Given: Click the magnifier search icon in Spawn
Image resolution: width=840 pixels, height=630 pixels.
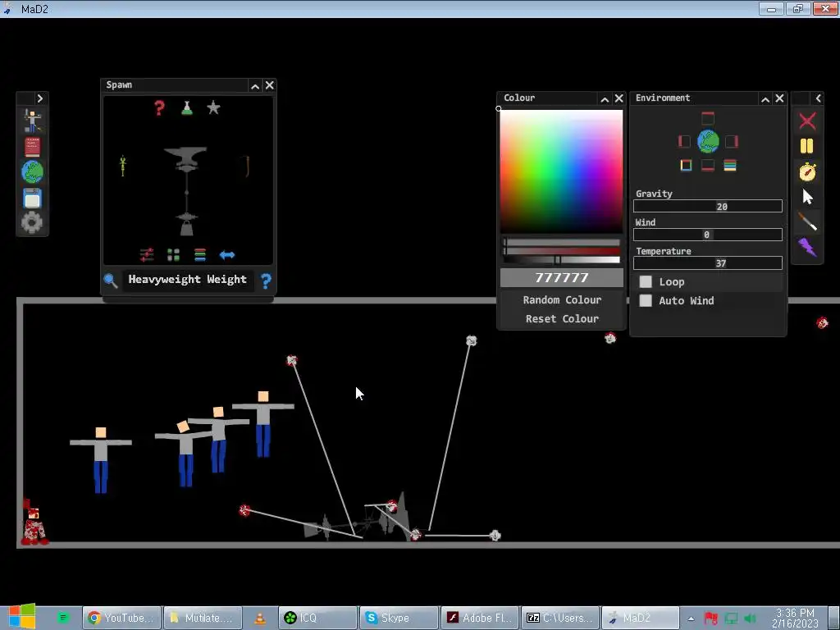Looking at the screenshot, I should click(x=111, y=280).
